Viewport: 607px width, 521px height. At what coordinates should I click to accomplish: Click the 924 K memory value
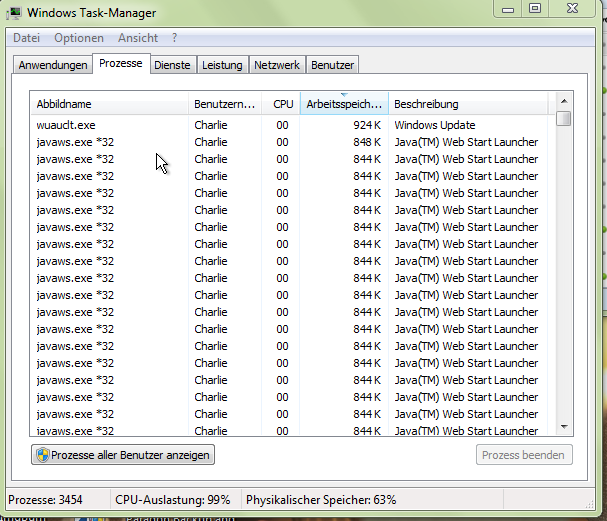pos(367,125)
